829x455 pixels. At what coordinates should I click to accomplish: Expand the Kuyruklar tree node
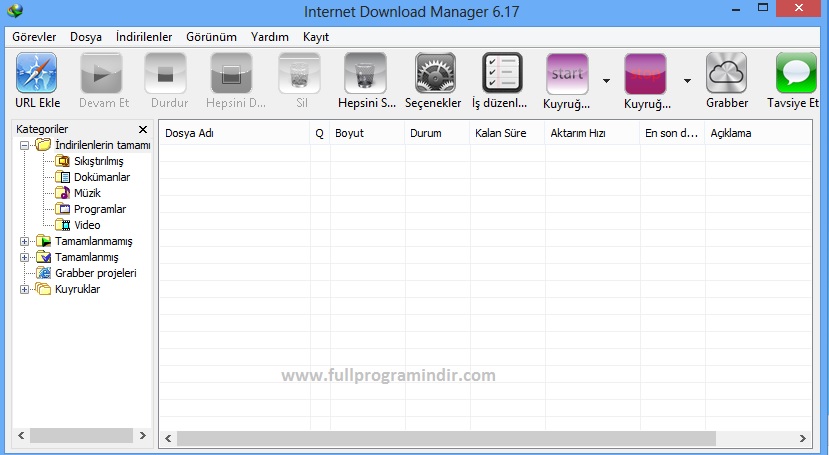pyautogui.click(x=24, y=290)
